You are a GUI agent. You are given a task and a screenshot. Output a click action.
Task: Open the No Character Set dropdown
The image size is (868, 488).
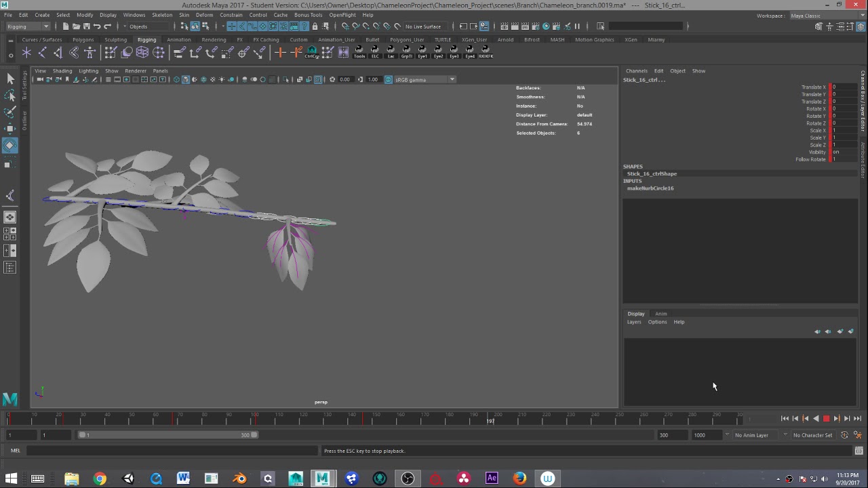(x=812, y=435)
